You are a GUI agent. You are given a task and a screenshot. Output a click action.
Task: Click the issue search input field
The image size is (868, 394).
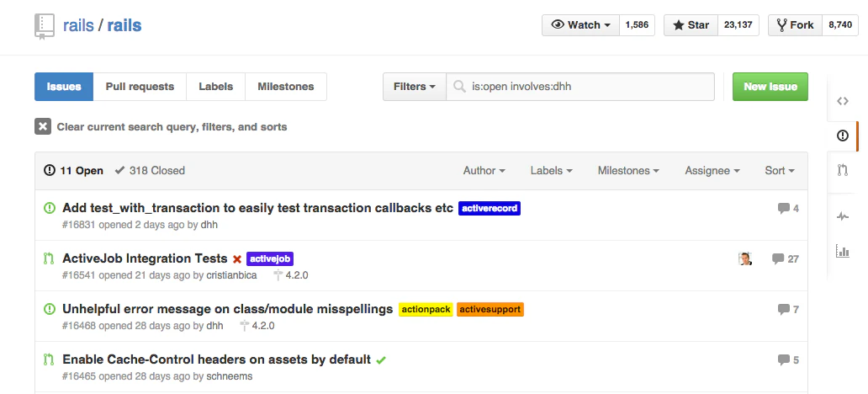click(x=580, y=87)
